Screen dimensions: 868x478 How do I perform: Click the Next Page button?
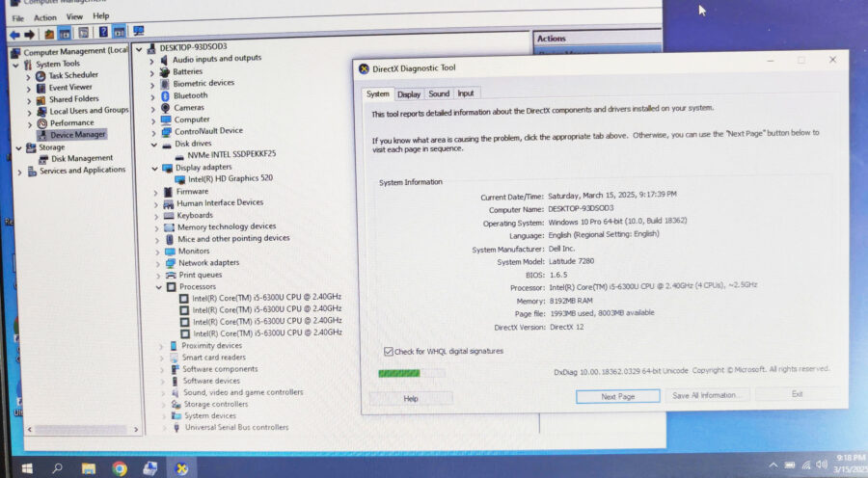pos(618,397)
